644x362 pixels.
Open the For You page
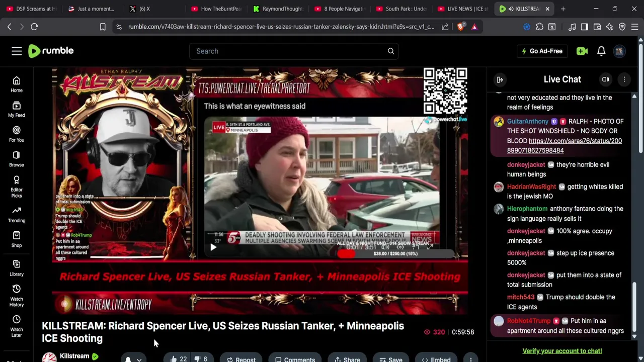point(17,134)
